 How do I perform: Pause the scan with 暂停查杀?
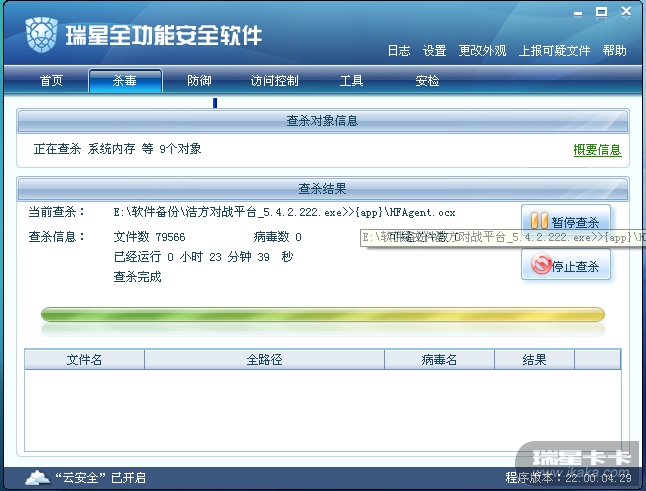pyautogui.click(x=566, y=222)
